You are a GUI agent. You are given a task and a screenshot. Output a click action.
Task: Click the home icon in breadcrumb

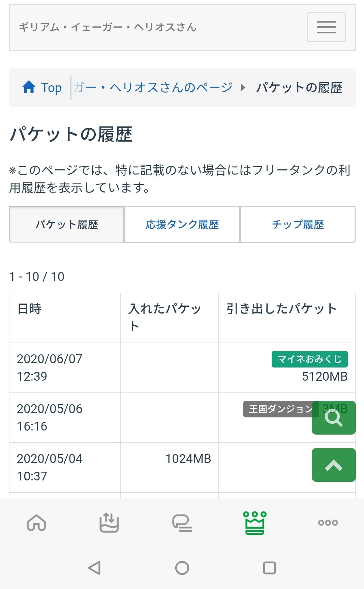click(x=29, y=87)
